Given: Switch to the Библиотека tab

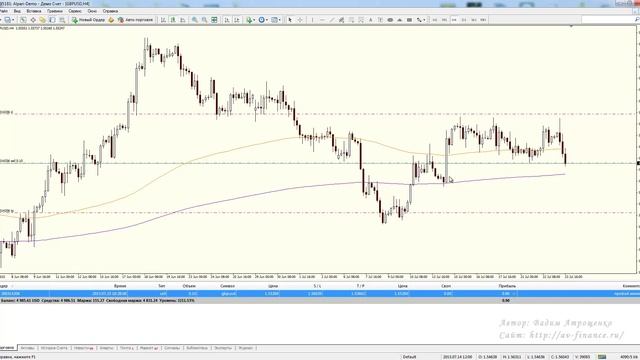Looking at the screenshot, I should [197, 348].
